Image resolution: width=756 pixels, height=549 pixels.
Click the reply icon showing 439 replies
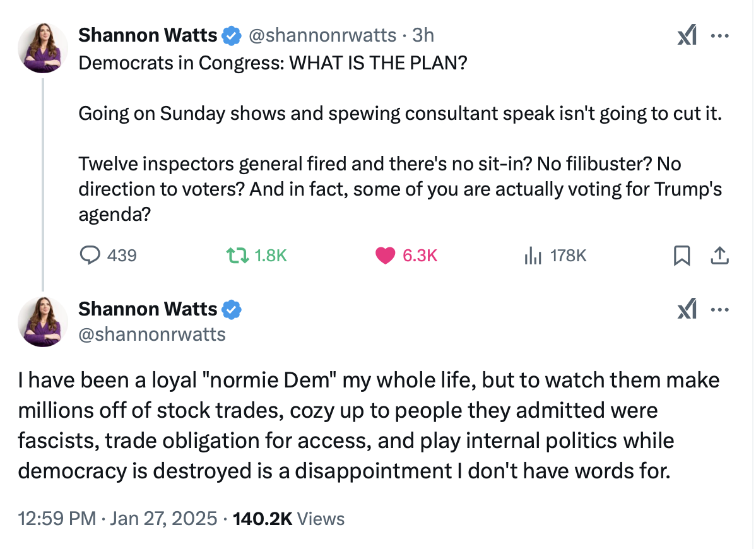coord(90,255)
